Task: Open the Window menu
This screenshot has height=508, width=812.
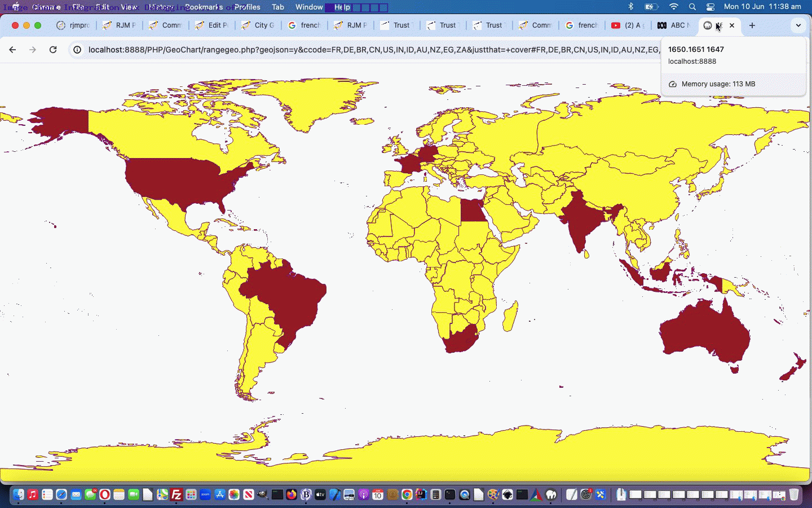Action: 309,7
